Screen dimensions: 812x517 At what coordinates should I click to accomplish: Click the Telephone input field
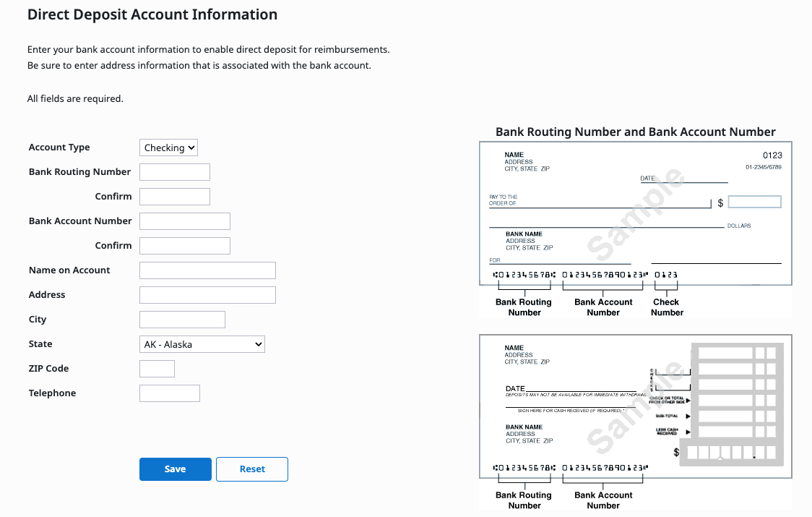tap(170, 393)
